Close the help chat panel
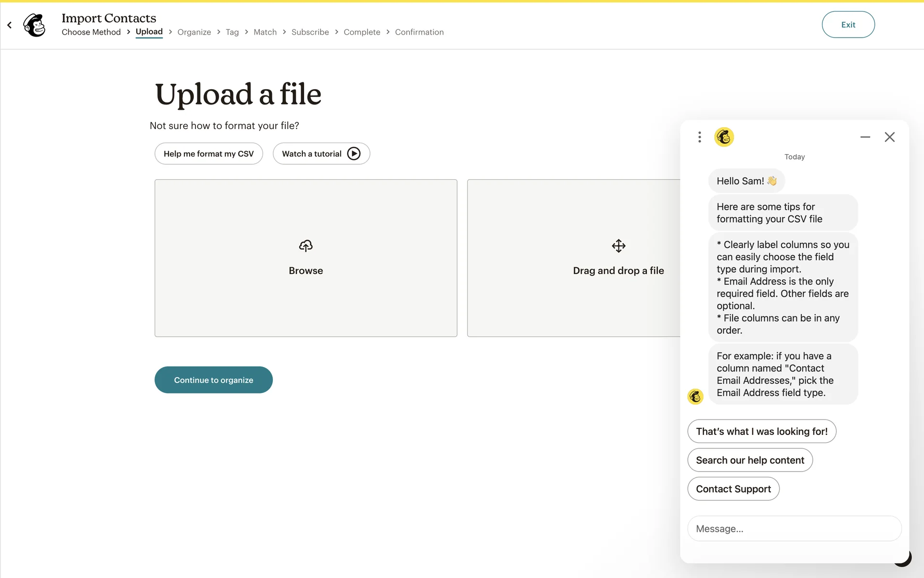This screenshot has height=578, width=924. pyautogui.click(x=889, y=137)
